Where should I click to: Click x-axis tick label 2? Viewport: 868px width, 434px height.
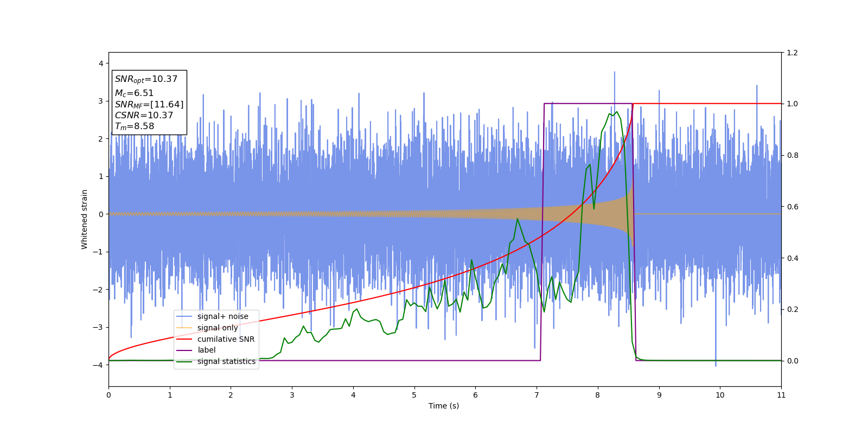click(231, 395)
